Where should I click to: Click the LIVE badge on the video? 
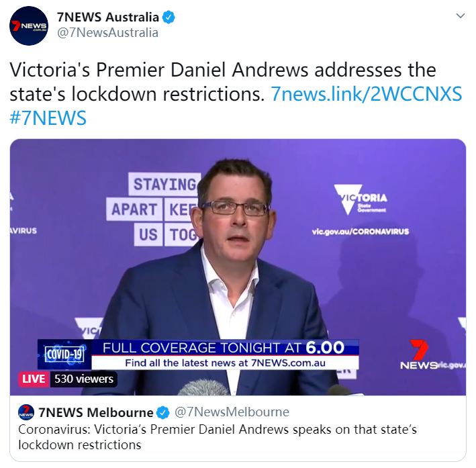pos(34,379)
